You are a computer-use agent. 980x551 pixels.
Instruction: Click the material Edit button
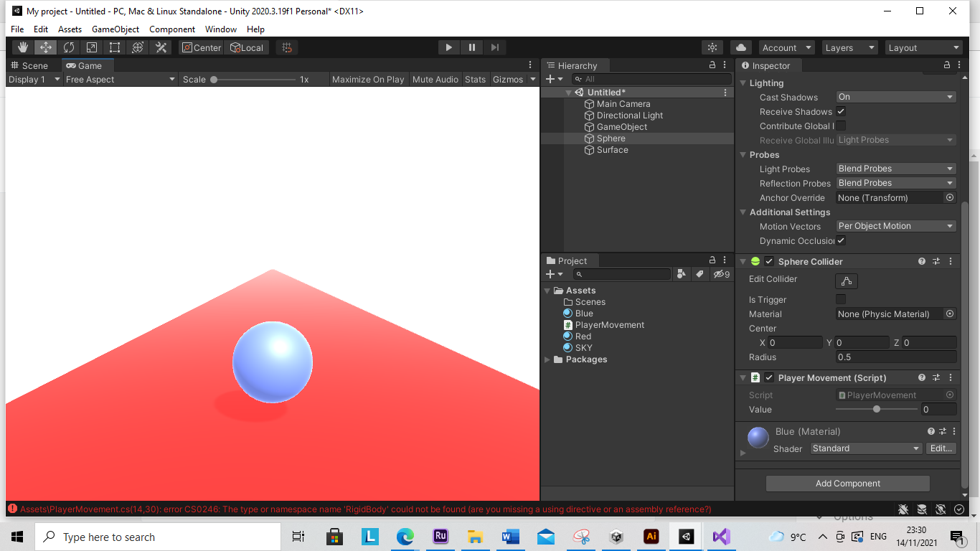pyautogui.click(x=941, y=448)
